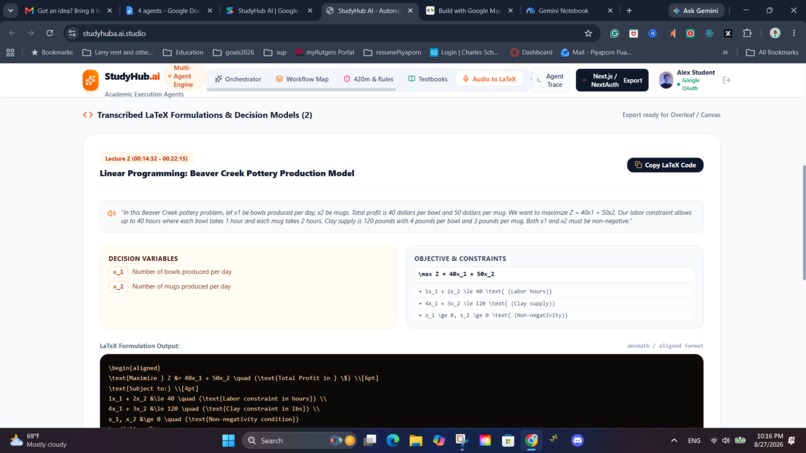
Task: Close the Gemini Notebook tab
Action: (x=610, y=10)
